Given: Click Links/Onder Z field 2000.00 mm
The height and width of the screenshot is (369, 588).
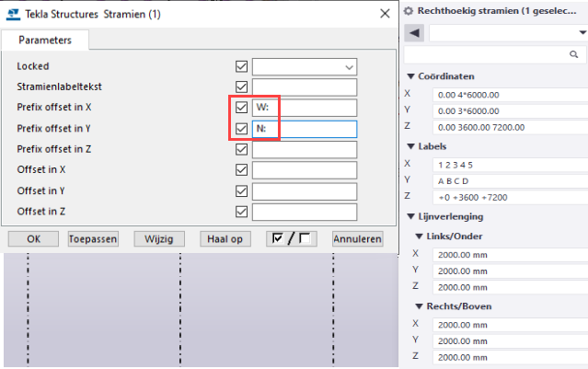Looking at the screenshot, I should click(x=511, y=288).
